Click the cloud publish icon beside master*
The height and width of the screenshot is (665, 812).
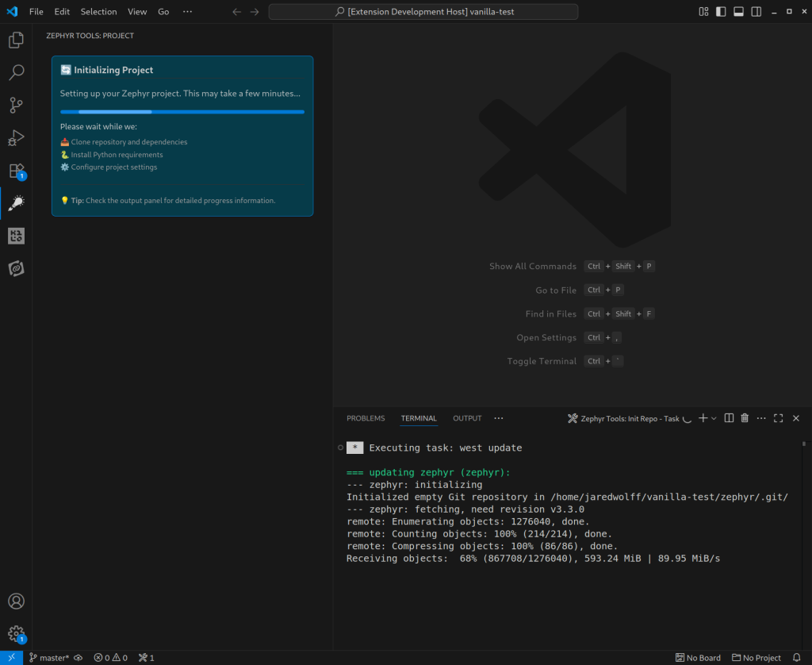[79, 658]
